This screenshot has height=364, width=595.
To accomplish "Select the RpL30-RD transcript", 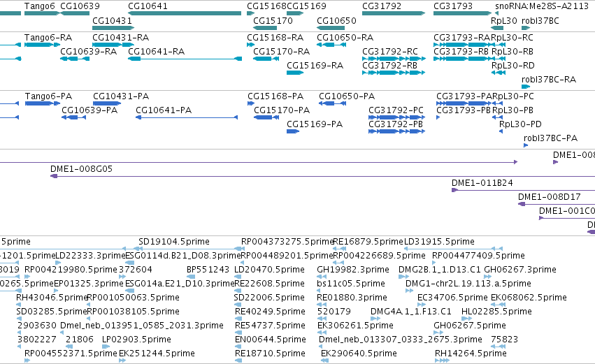I will point(499,73).
